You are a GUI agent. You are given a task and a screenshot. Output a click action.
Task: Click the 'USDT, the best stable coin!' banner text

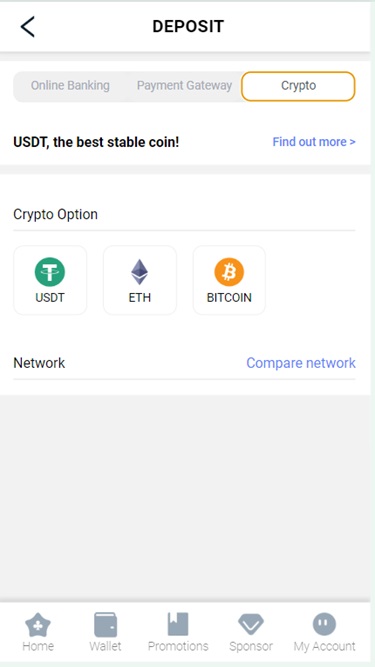(96, 142)
